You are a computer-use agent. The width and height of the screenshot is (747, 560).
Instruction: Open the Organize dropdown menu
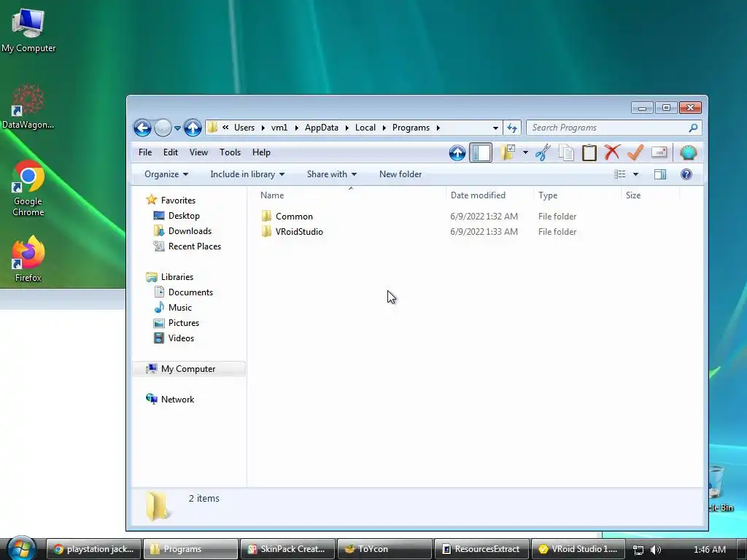166,174
